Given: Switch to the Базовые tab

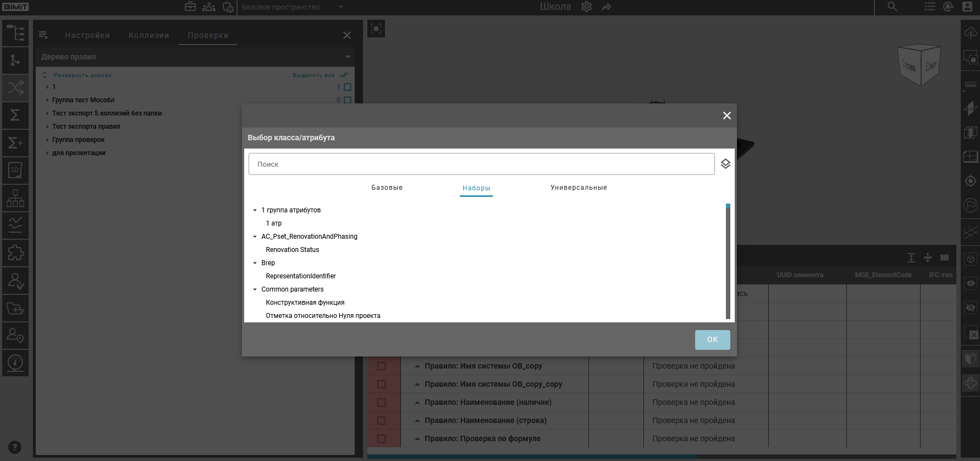Looking at the screenshot, I should coord(387,188).
